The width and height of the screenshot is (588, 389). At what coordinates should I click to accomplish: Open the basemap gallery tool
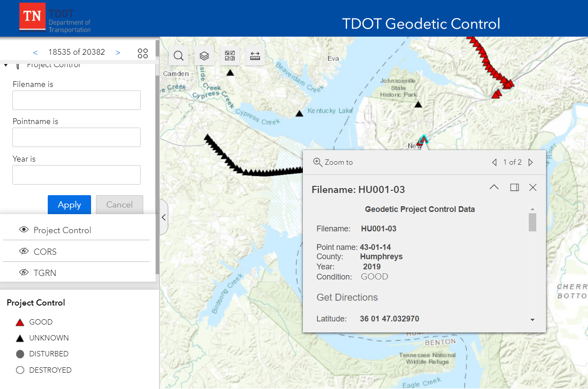[230, 56]
